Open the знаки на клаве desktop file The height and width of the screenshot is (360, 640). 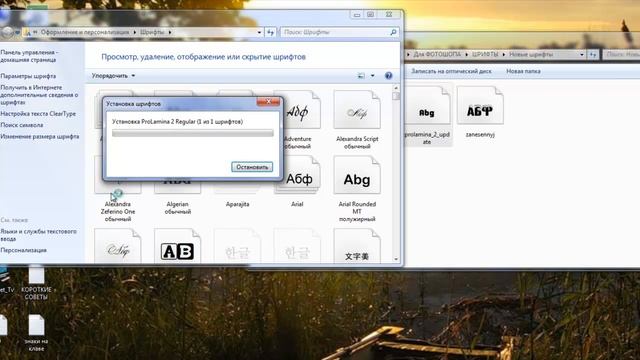point(36,333)
